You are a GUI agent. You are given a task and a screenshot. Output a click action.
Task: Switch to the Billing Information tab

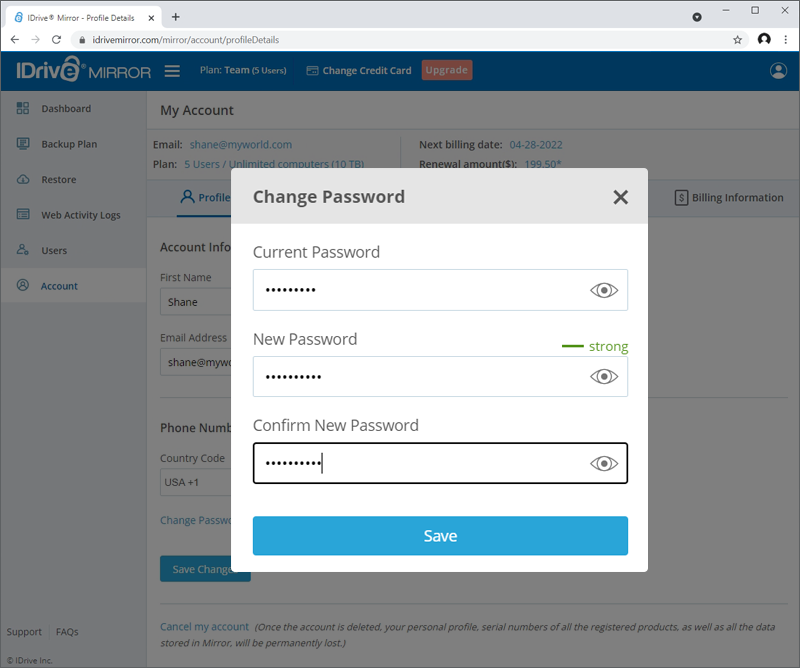point(729,197)
